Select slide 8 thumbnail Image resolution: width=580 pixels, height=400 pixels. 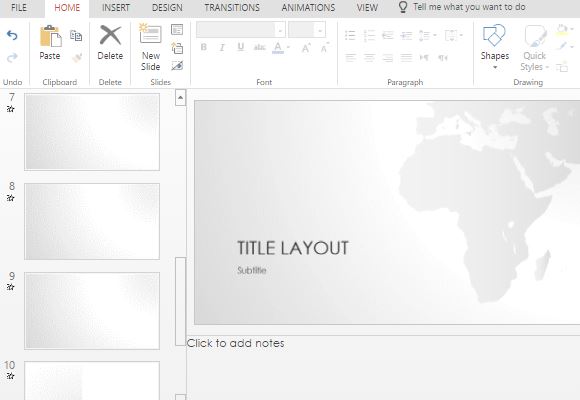92,221
